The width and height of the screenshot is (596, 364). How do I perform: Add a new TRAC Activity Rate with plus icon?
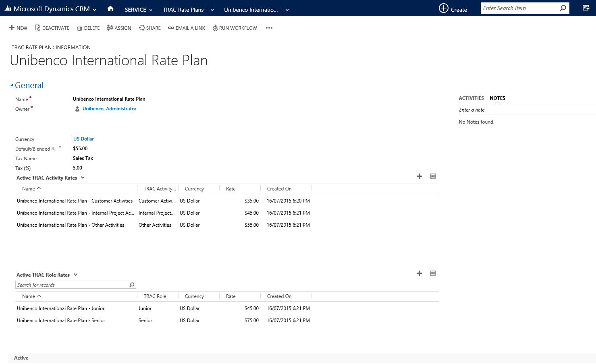pyautogui.click(x=419, y=176)
